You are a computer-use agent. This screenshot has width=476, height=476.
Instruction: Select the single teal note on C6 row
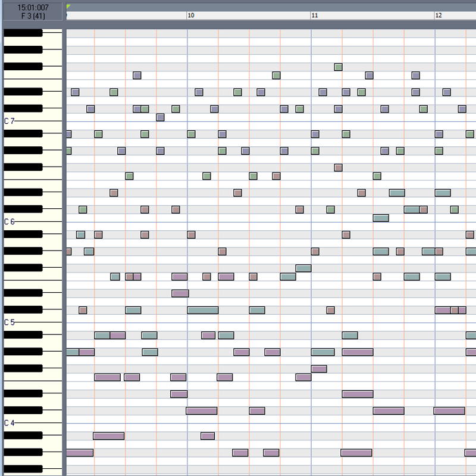pos(381,218)
